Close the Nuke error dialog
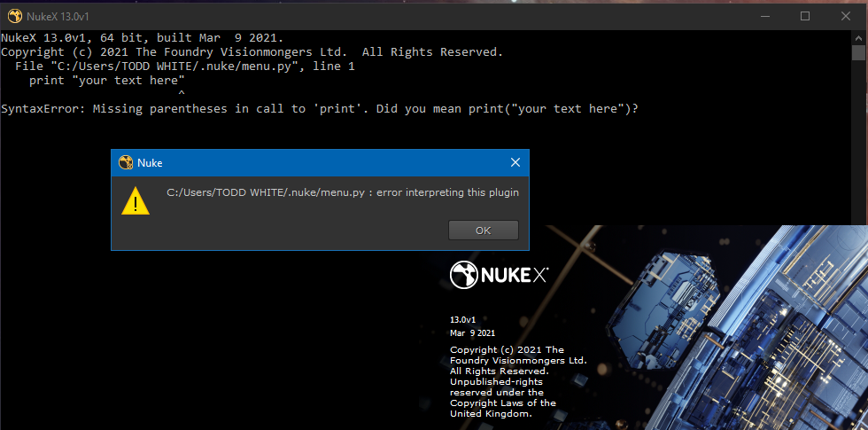 pos(515,162)
